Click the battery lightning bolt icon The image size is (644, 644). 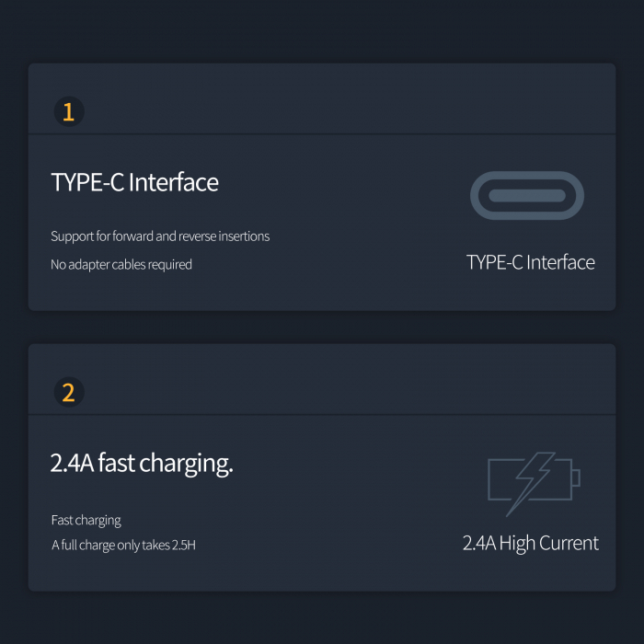click(534, 484)
